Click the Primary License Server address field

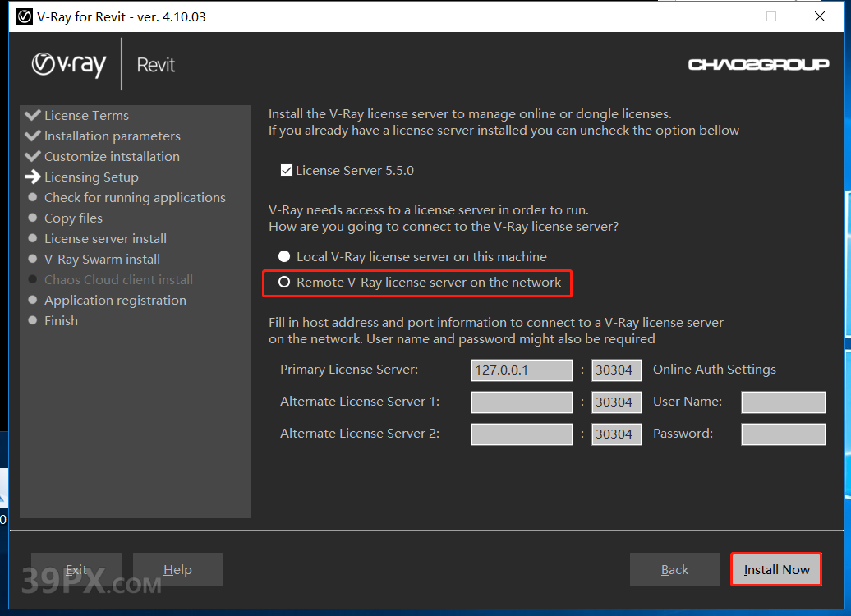pyautogui.click(x=522, y=370)
